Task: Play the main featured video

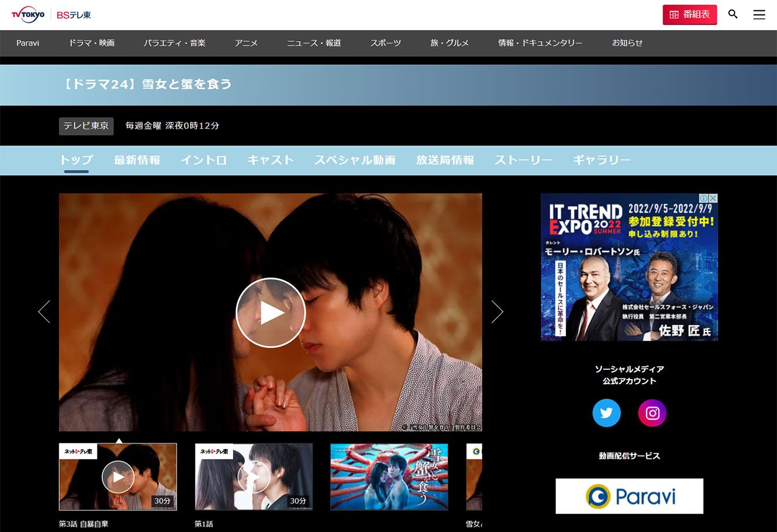Action: coord(270,312)
